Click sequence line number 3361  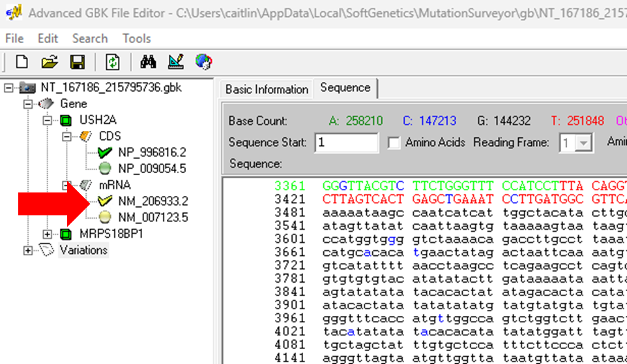pyautogui.click(x=290, y=186)
